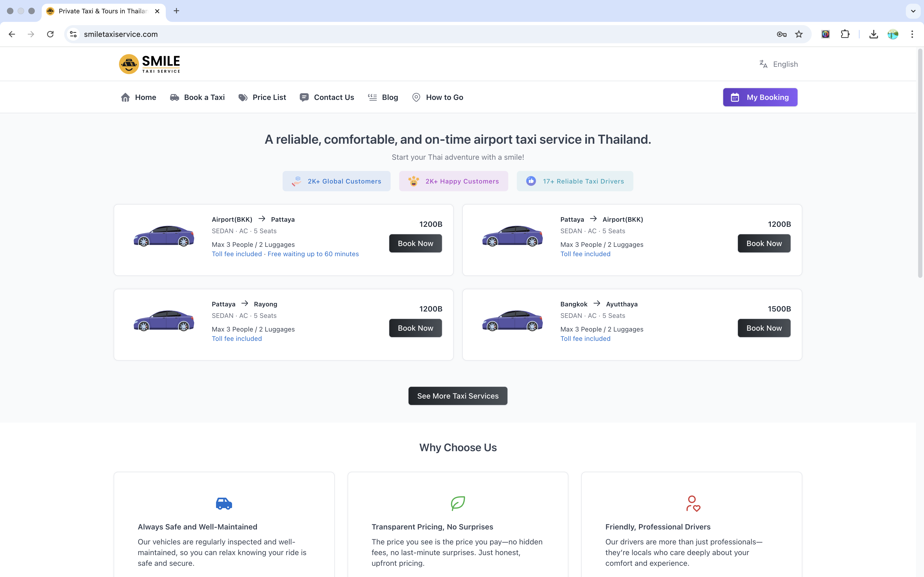
Task: Click the Chrome profile avatar
Action: [x=893, y=34]
